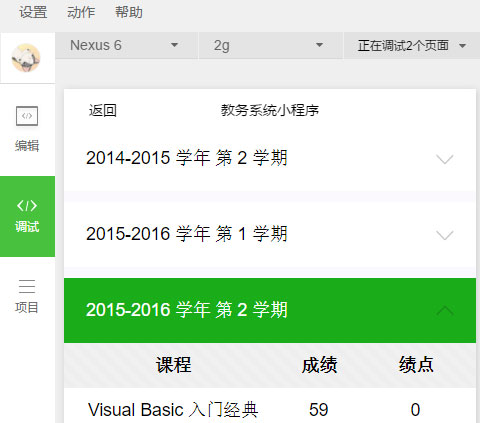Open the 动作 menu
Screen dimensions: 480x423
pyautogui.click(x=81, y=13)
